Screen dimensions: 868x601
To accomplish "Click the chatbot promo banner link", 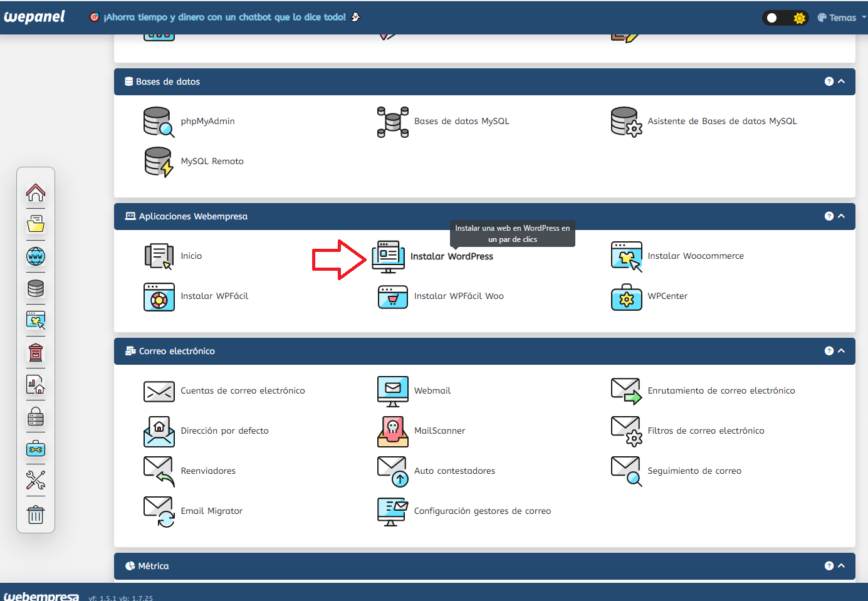I will point(225,17).
